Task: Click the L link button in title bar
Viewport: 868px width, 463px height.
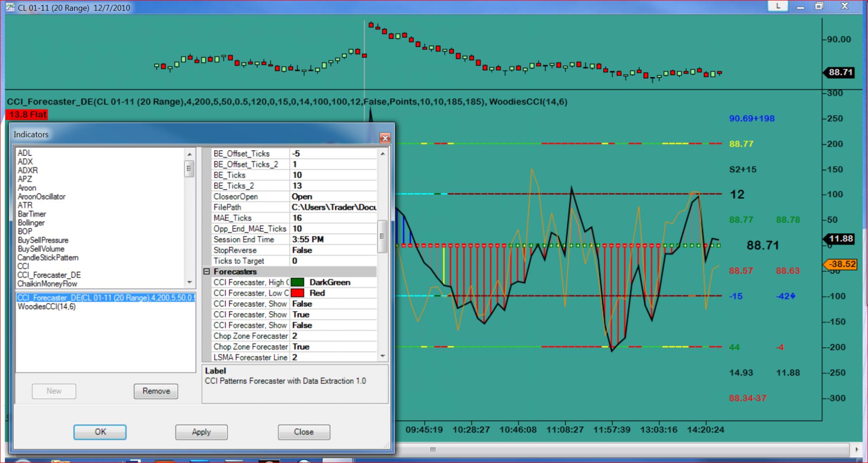Action: coord(778,6)
